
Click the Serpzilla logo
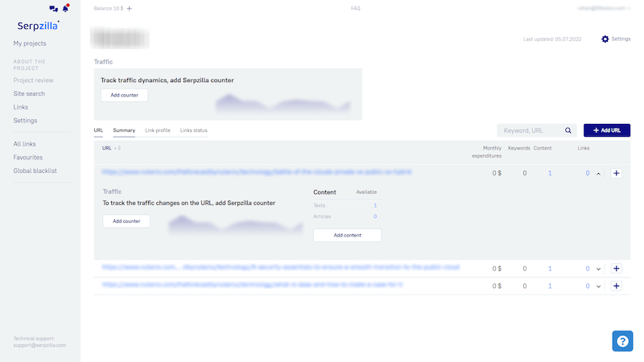[40, 26]
